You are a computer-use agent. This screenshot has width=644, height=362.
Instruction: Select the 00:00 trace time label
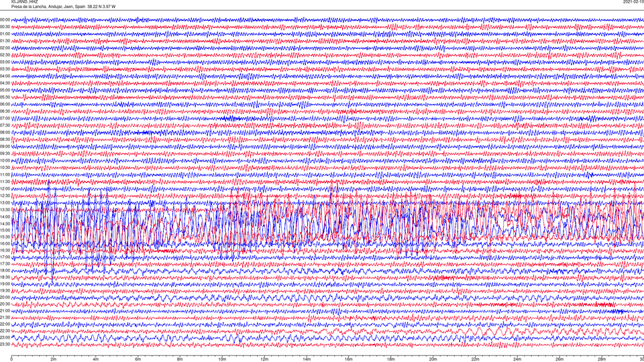pyautogui.click(x=5, y=19)
